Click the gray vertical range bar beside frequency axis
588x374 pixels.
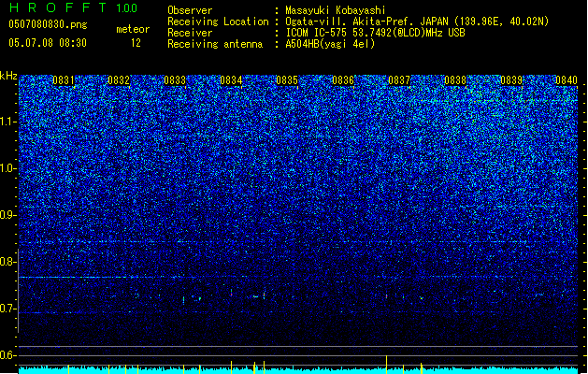(18, 290)
